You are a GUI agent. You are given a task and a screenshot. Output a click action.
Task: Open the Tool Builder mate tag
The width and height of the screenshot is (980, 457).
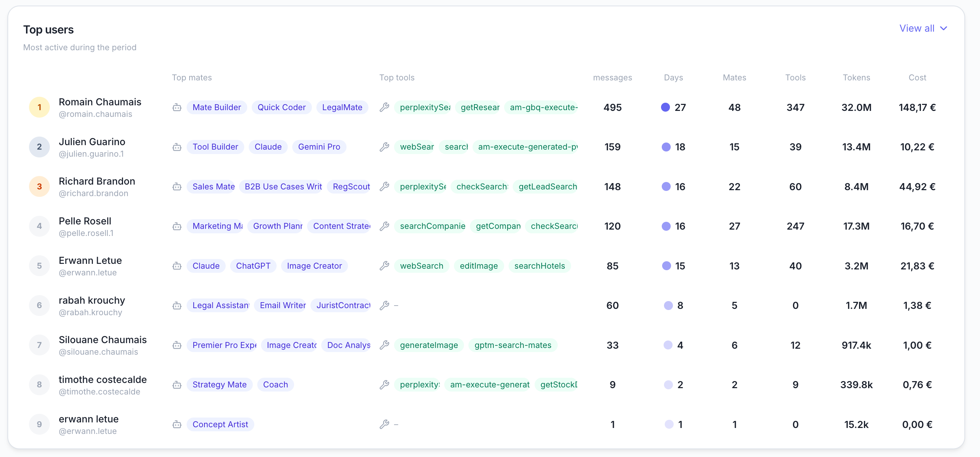coord(215,147)
